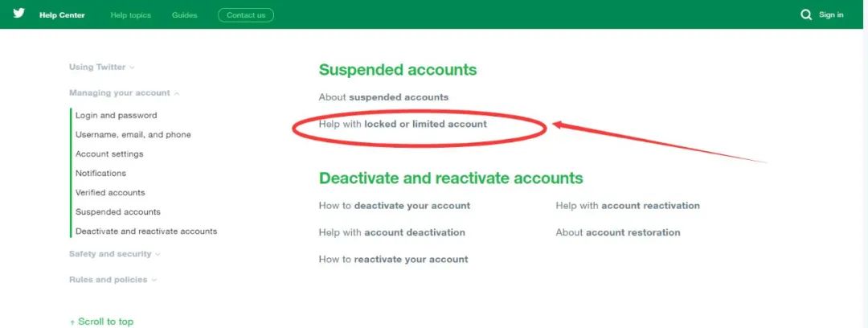The width and height of the screenshot is (868, 328).
Task: Open search with the magnifier icon
Action: (x=806, y=14)
